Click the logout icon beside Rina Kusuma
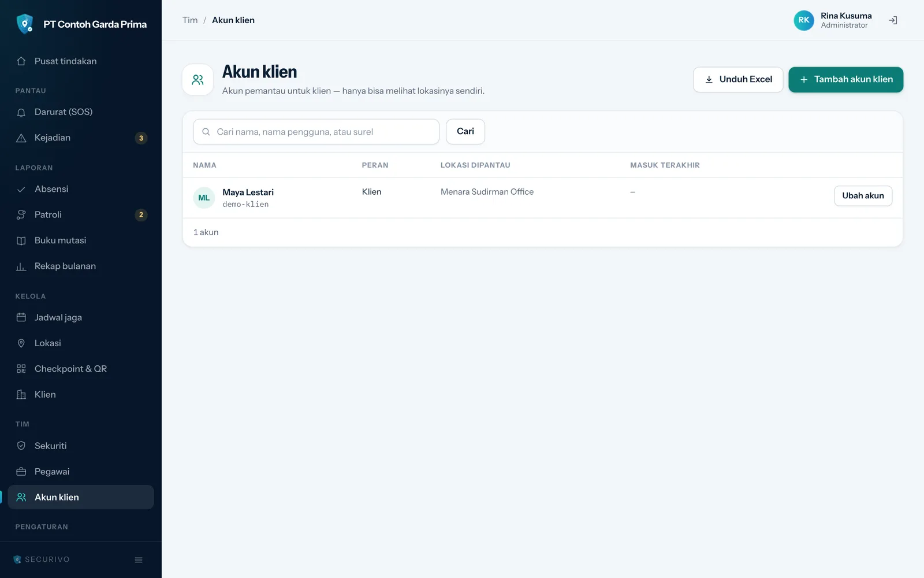The height and width of the screenshot is (578, 924). click(x=893, y=20)
